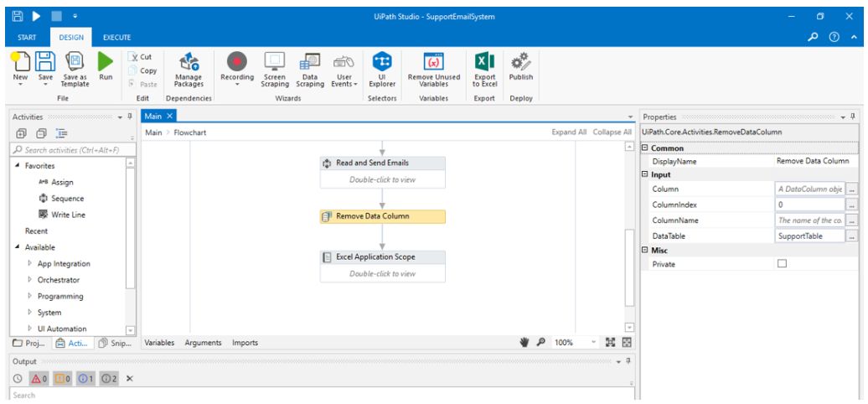The height and width of the screenshot is (404, 868).
Task: Open the User Events menu
Action: click(x=344, y=70)
